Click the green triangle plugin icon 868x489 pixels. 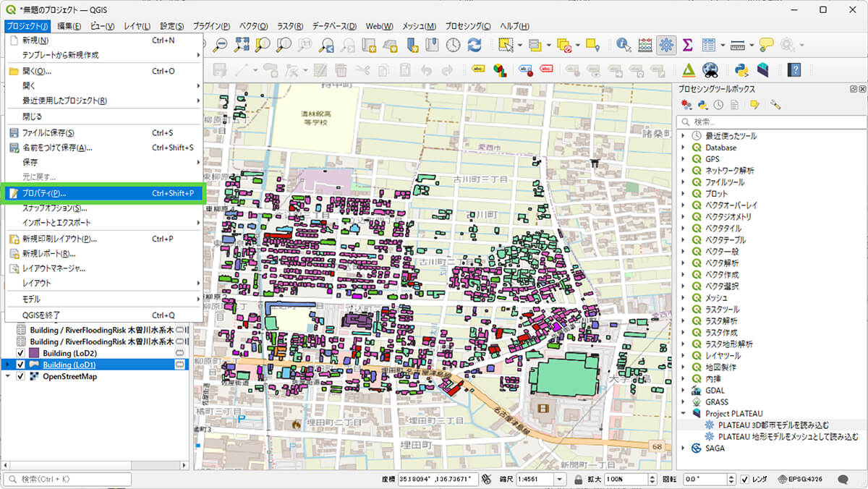[x=689, y=70]
